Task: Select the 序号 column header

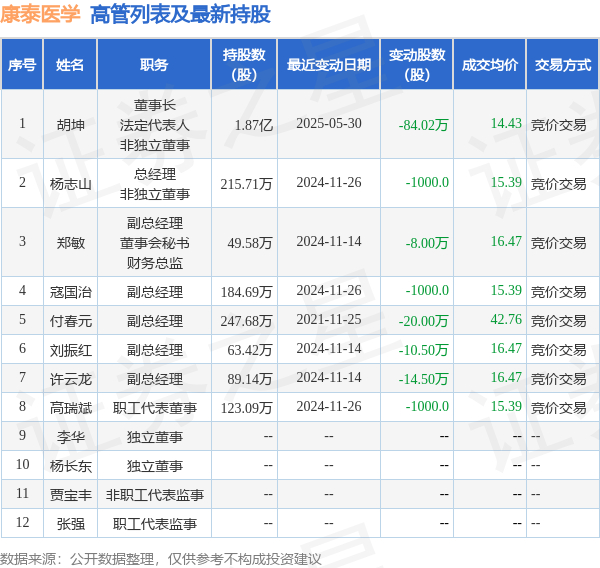Action: pos(22,64)
